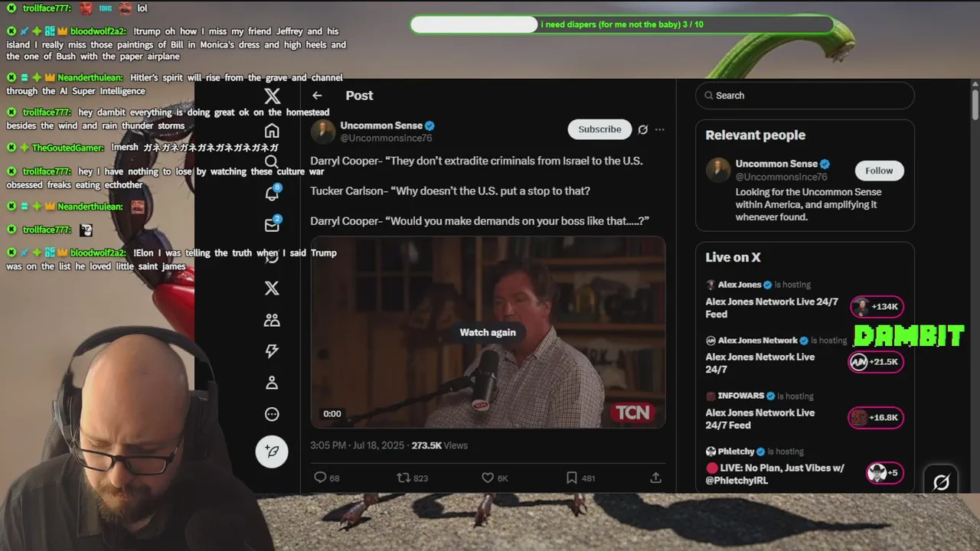
Task: Click the +5 listeners badge for Phletchy
Action: coord(884,473)
